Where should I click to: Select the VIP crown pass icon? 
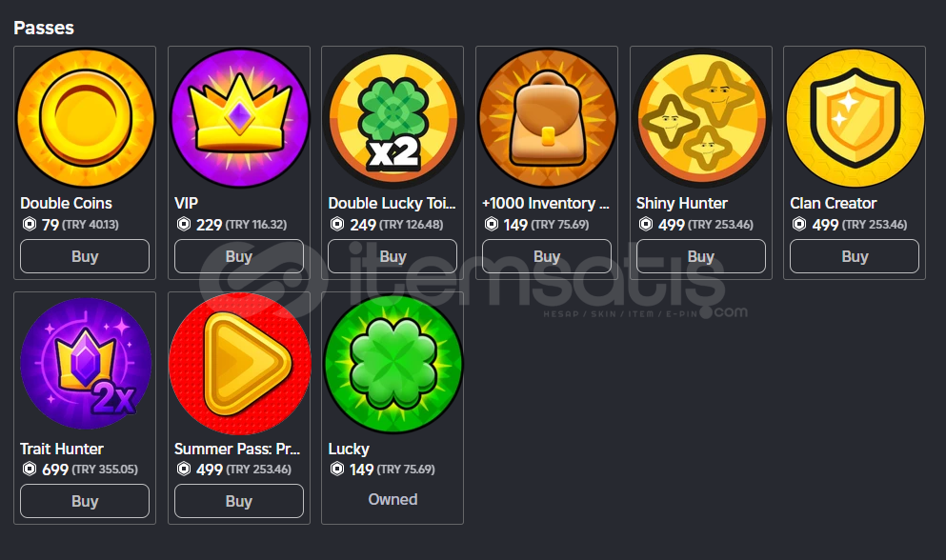(x=239, y=118)
